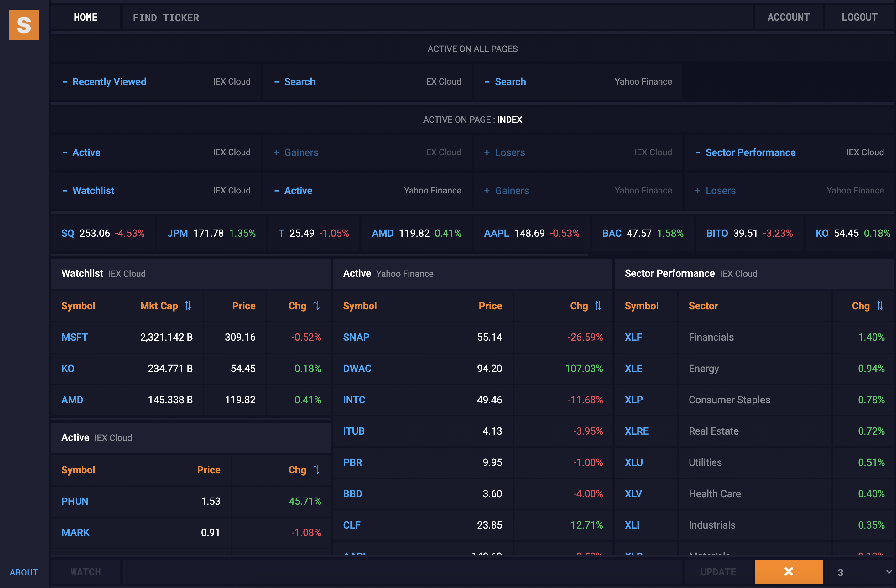Screen dimensions: 896x588
Task: Click the LOGOUT button
Action: [x=859, y=17]
